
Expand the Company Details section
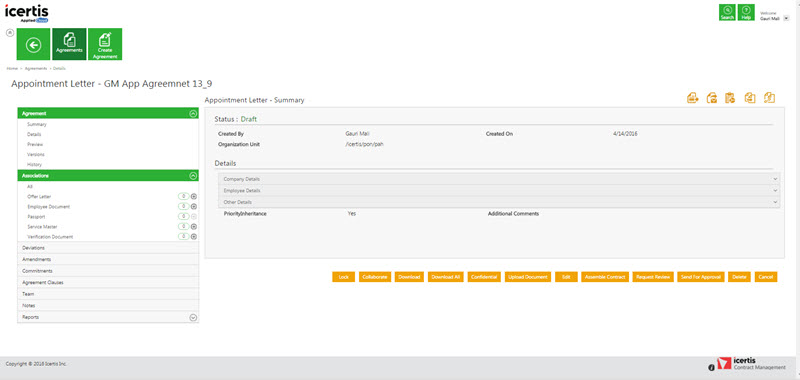click(499, 179)
